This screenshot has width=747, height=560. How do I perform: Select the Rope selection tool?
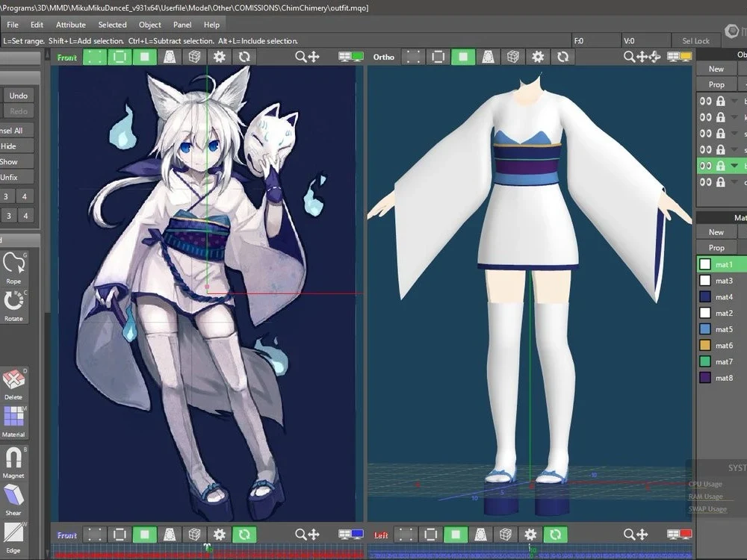point(13,269)
